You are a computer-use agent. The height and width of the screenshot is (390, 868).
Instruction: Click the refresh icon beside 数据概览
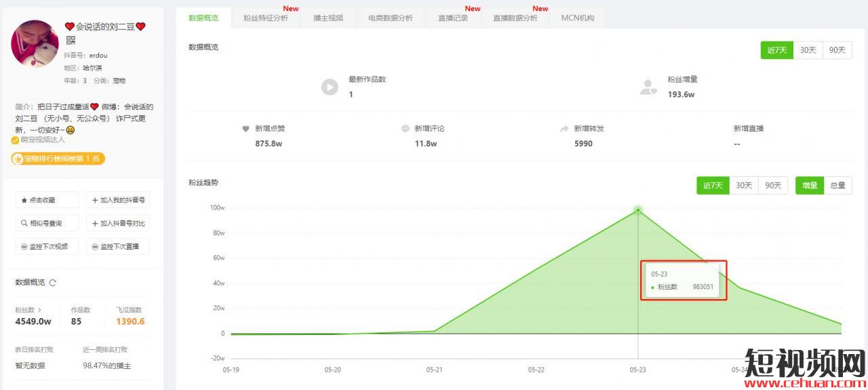[53, 283]
